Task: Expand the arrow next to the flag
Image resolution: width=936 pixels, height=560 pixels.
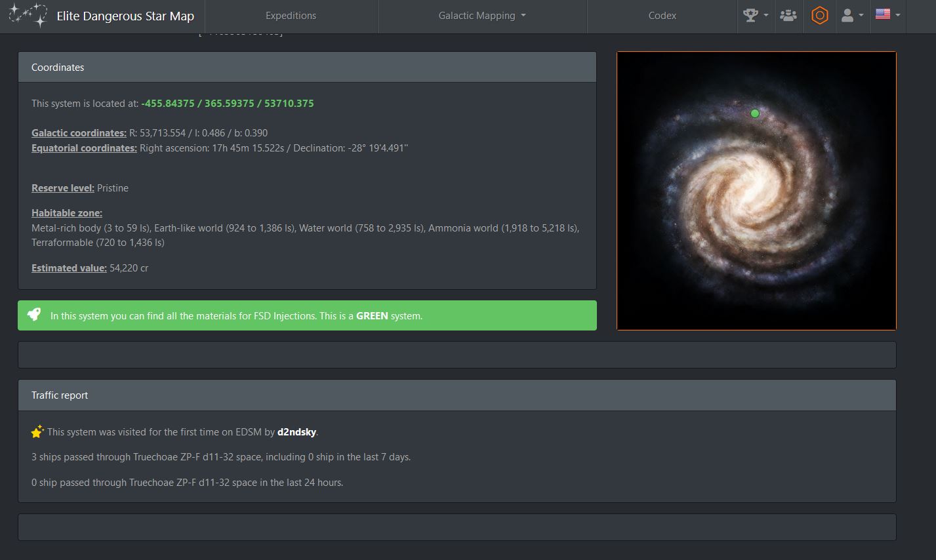Action: (x=898, y=15)
